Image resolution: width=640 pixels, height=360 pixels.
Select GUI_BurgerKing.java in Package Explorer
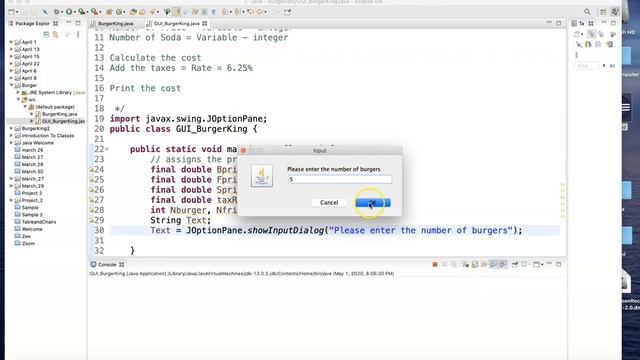(x=63, y=121)
